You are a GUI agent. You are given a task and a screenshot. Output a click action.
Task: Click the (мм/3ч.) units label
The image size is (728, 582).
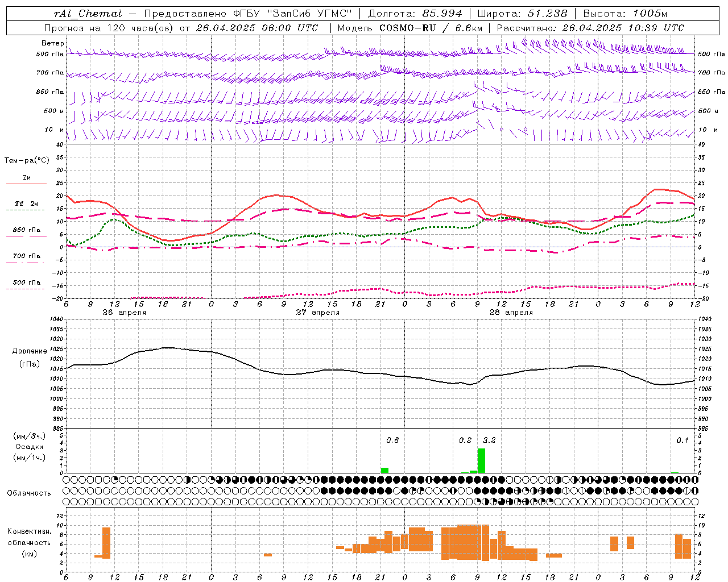29,436
